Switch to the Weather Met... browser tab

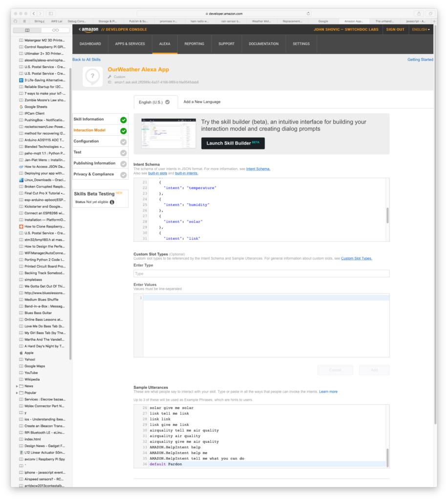261,21
